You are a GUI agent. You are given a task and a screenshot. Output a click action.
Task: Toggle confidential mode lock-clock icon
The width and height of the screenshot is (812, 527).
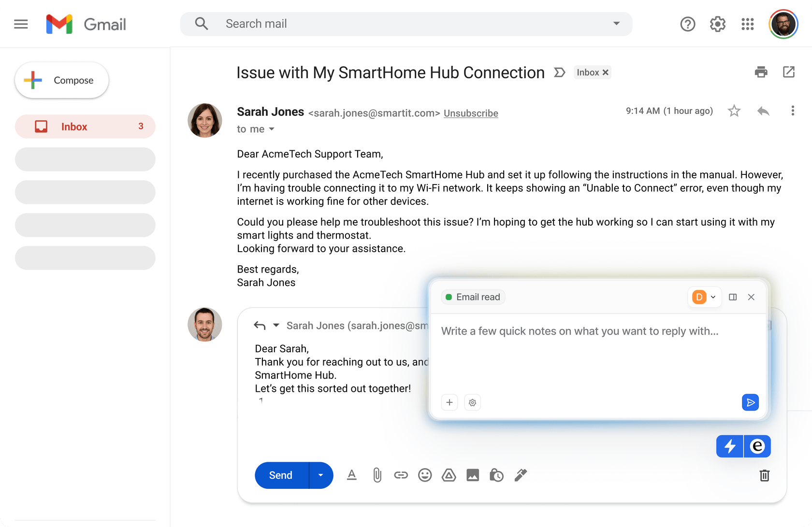click(496, 475)
